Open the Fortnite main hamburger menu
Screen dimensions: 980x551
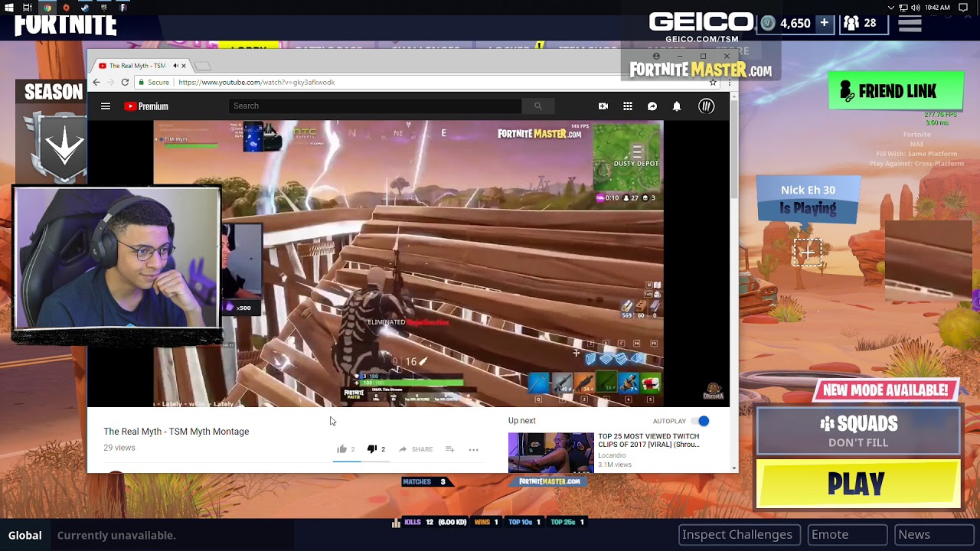click(910, 23)
